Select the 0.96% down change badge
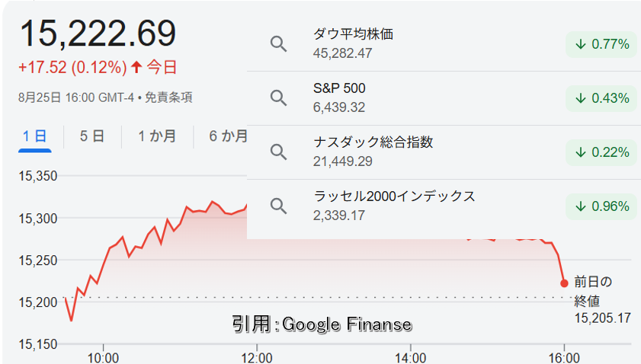The height and width of the screenshot is (364, 641). (601, 206)
